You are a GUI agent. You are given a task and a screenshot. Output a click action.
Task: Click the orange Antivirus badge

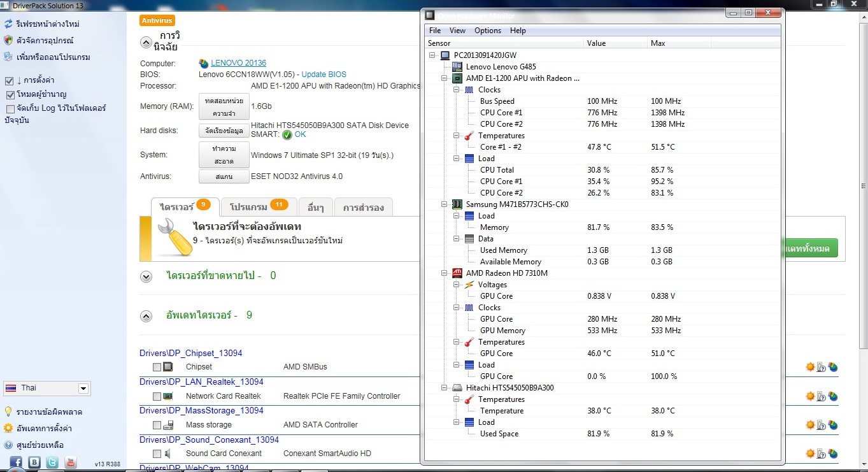(x=157, y=20)
